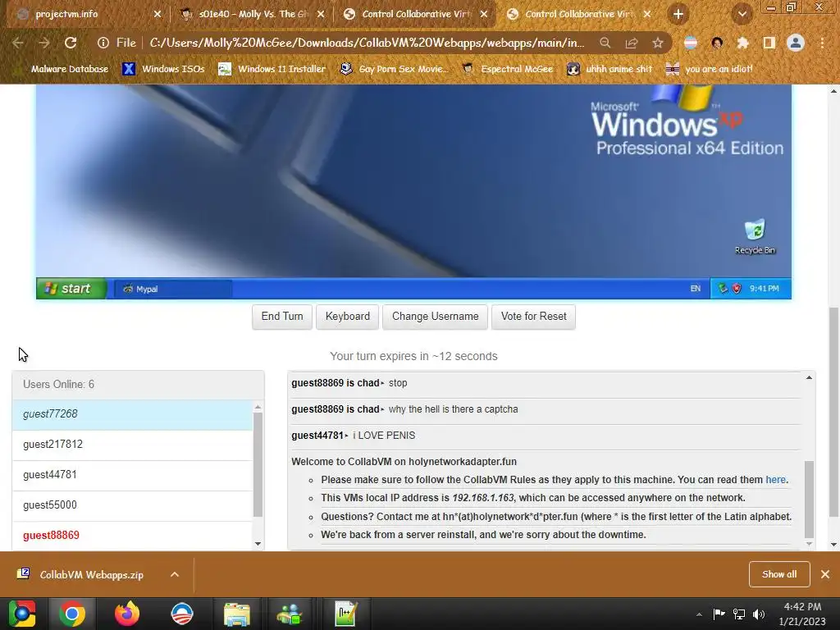Open the zoom magnifier icon in address bar
Viewport: 840px width, 630px height.
click(605, 43)
